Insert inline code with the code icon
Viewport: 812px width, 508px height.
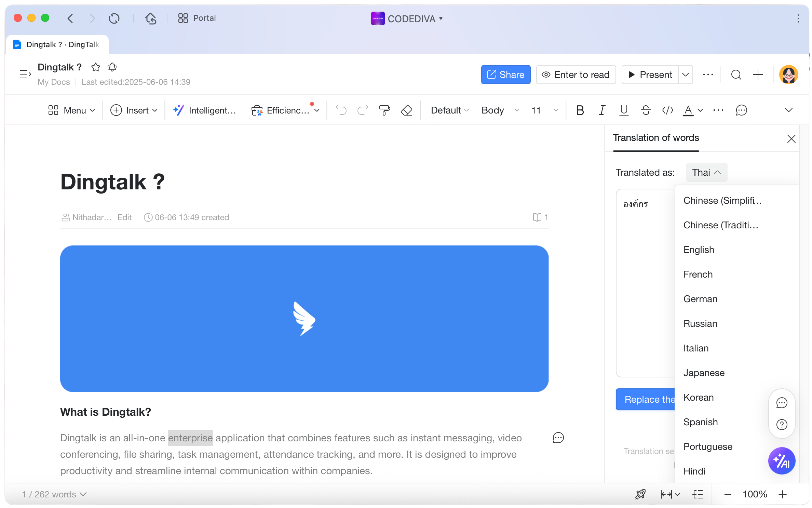[x=667, y=110]
